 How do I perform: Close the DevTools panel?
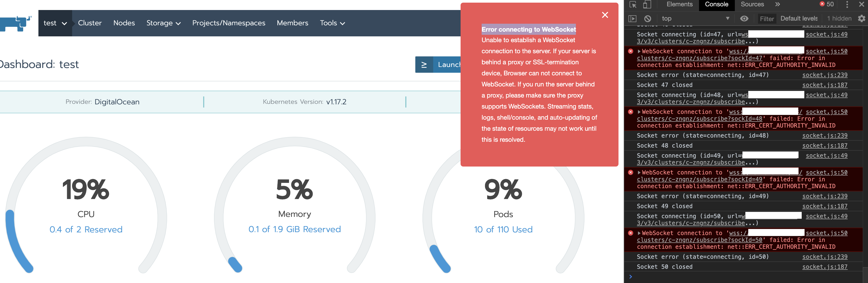tap(862, 4)
